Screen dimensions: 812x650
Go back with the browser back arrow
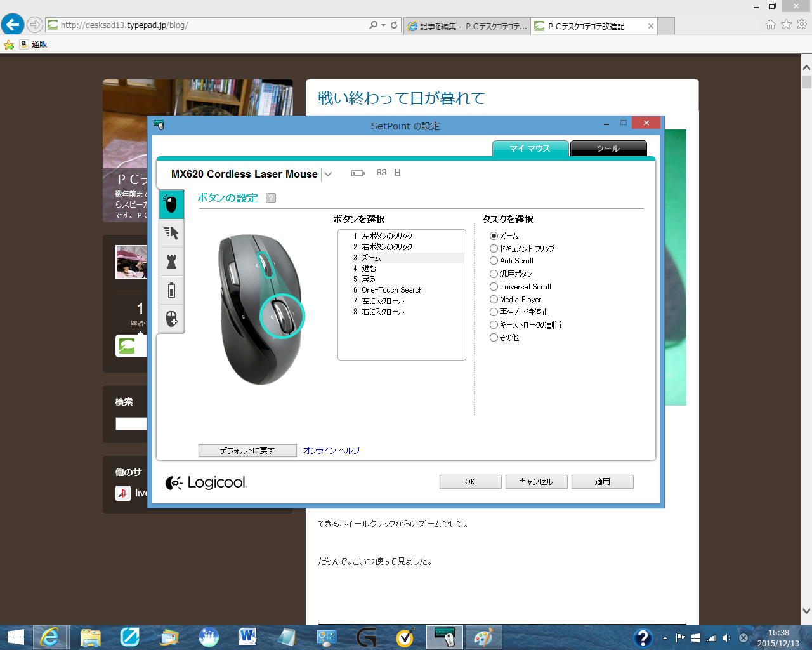coord(12,25)
